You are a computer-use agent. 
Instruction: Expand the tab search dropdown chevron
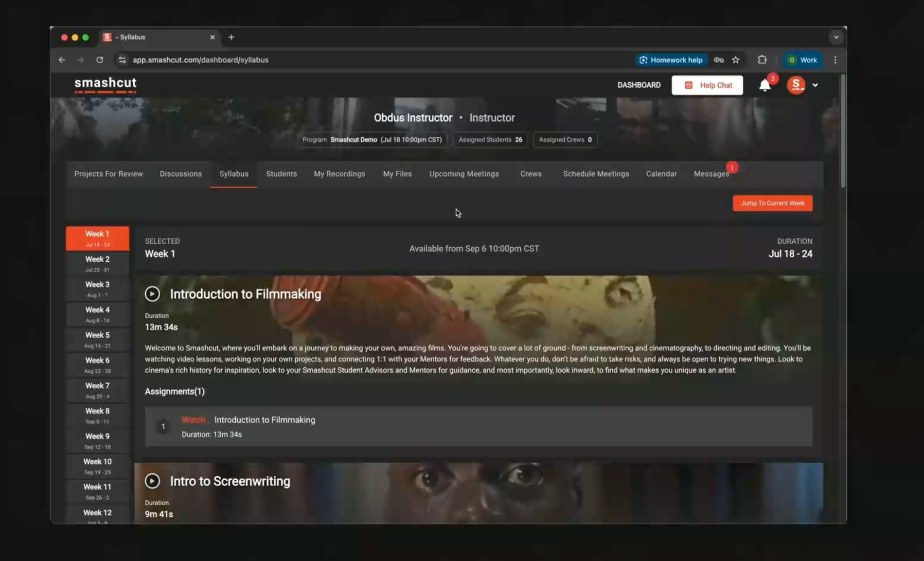[835, 37]
